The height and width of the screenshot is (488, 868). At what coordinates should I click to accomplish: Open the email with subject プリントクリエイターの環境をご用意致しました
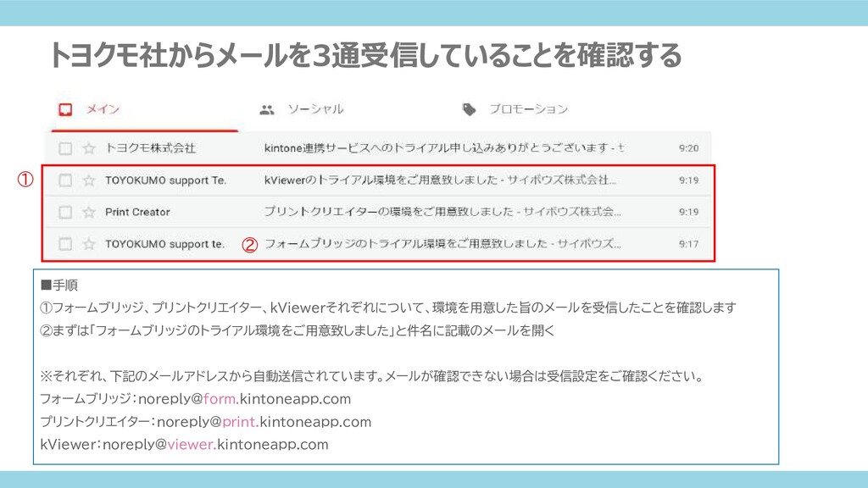pyautogui.click(x=442, y=211)
